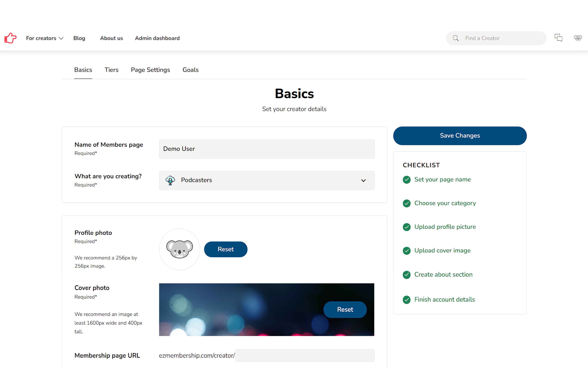This screenshot has height=367, width=588.
Task: Open the Admin dashboard
Action: [157, 38]
